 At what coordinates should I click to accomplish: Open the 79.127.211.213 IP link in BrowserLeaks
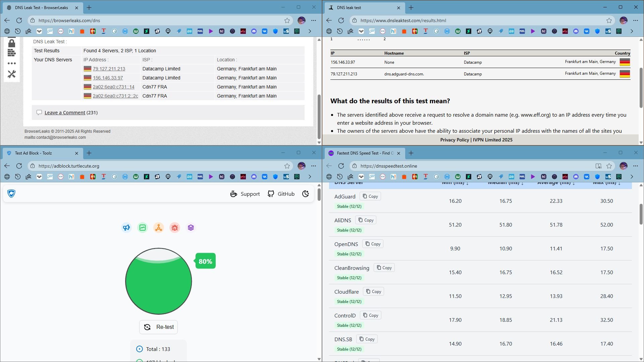tap(109, 69)
